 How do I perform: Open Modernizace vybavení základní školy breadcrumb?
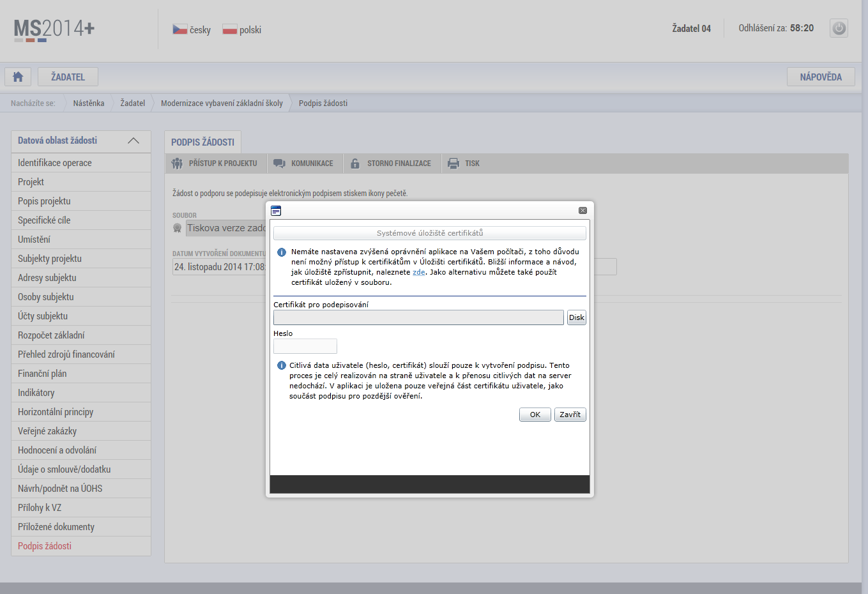coord(222,103)
